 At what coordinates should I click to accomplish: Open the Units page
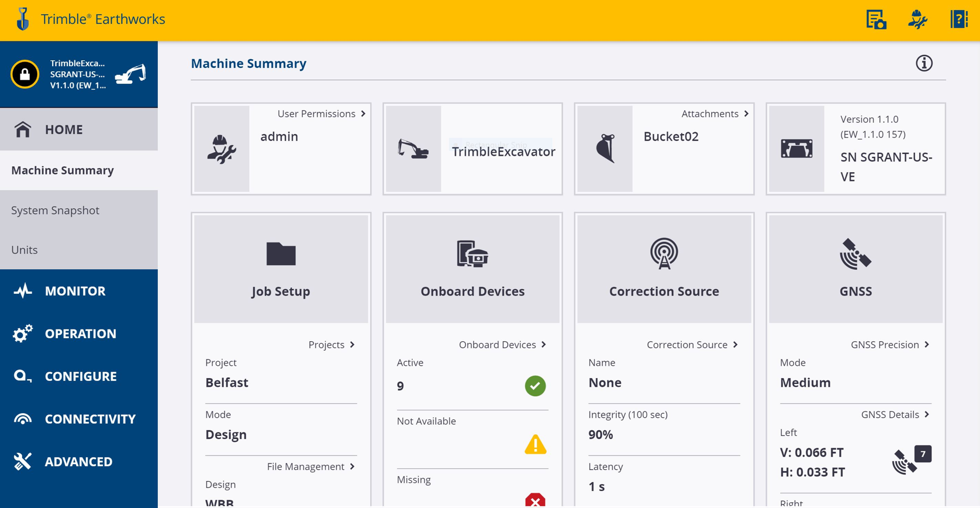(x=79, y=250)
